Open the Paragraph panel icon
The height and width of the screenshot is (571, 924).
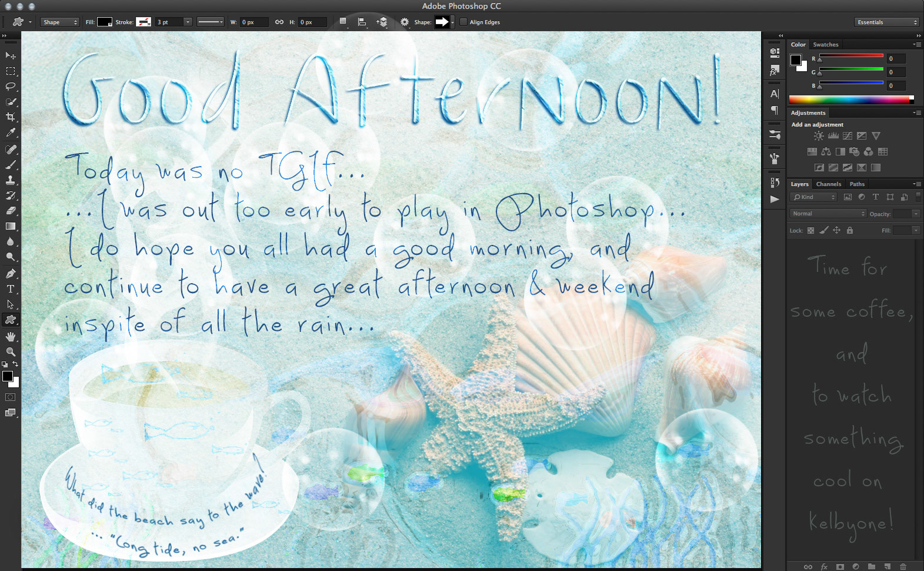point(775,110)
